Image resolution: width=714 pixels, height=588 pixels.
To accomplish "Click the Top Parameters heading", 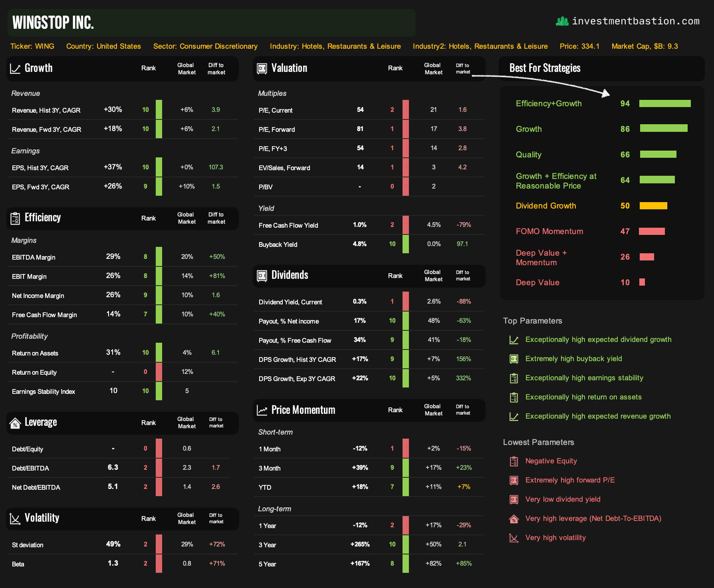I will pyautogui.click(x=533, y=321).
